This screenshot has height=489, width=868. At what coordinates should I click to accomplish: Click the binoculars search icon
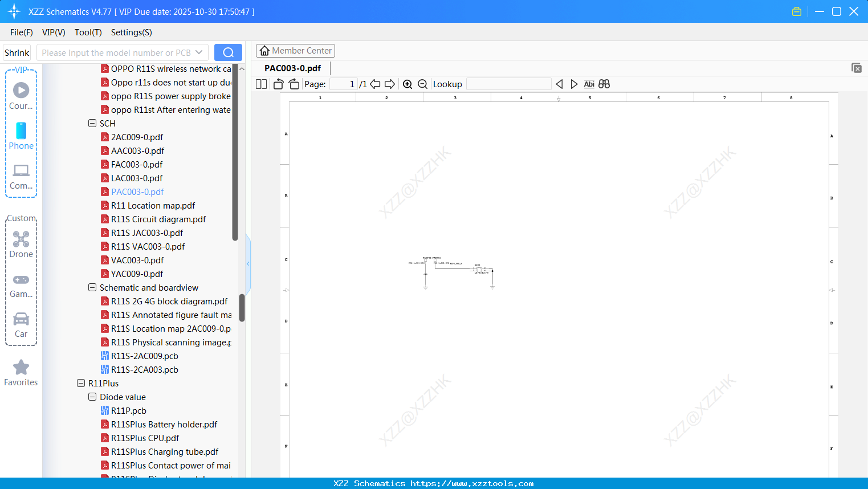(x=604, y=84)
